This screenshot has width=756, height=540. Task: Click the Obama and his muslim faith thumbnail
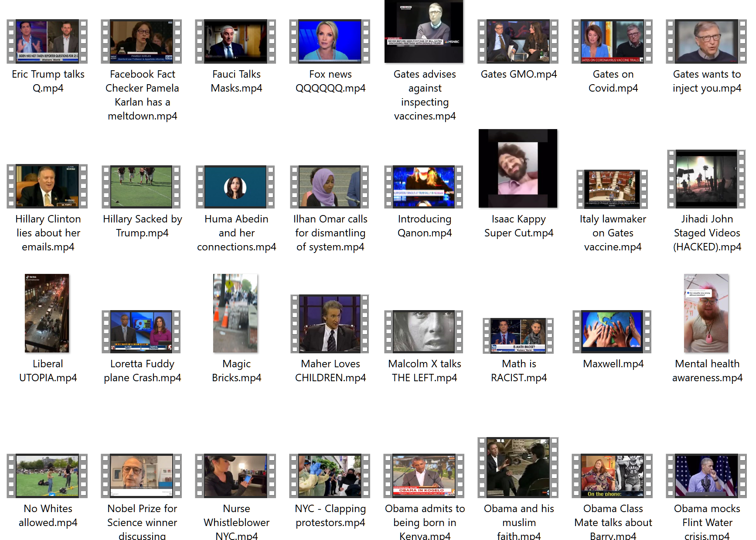(518, 468)
